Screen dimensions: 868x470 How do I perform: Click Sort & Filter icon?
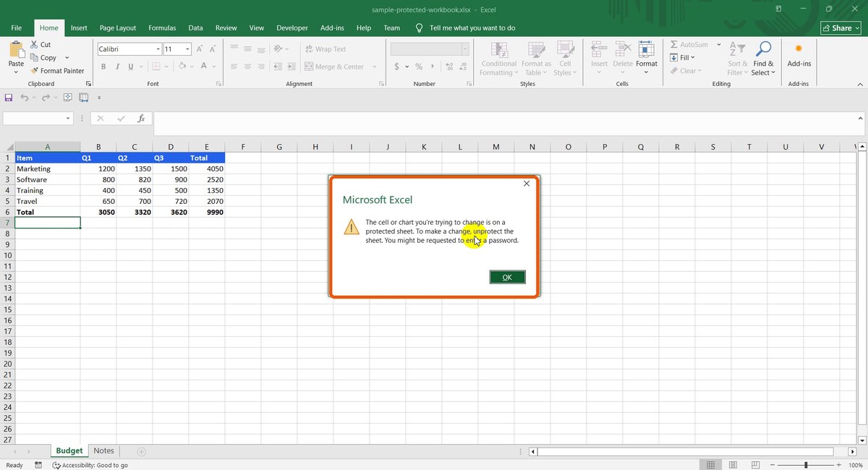click(x=738, y=49)
